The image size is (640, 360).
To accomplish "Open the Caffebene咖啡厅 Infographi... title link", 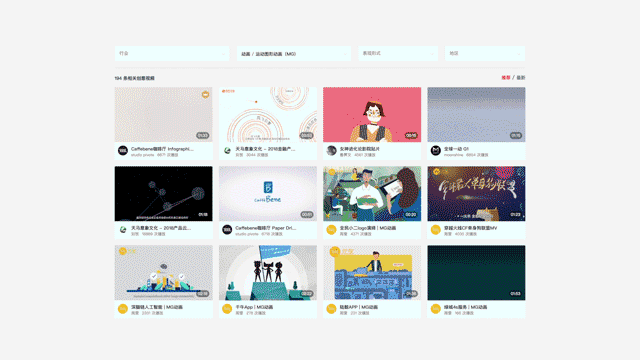I will click(162, 149).
